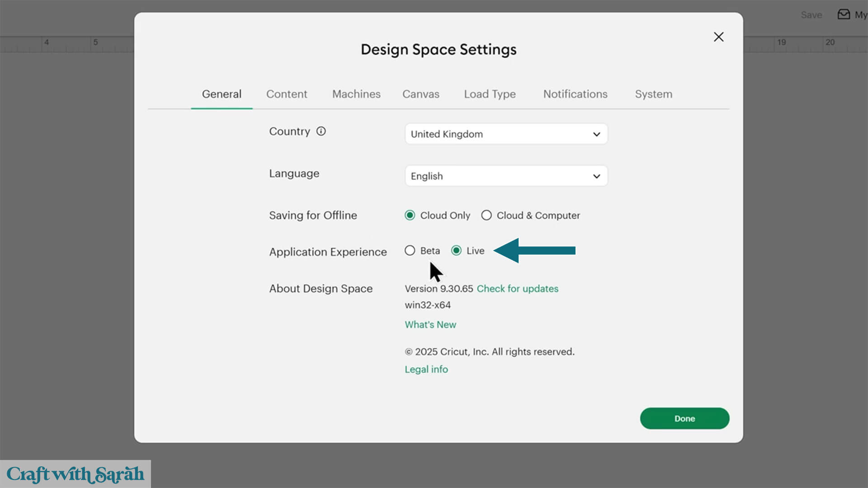Image resolution: width=868 pixels, height=488 pixels.
Task: Open Legal info link
Action: [x=426, y=370]
